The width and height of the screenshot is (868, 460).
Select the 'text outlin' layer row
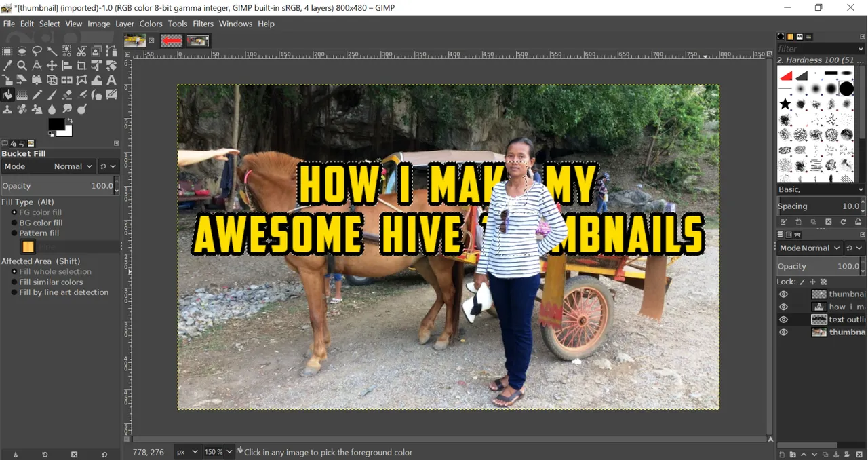tap(822, 320)
